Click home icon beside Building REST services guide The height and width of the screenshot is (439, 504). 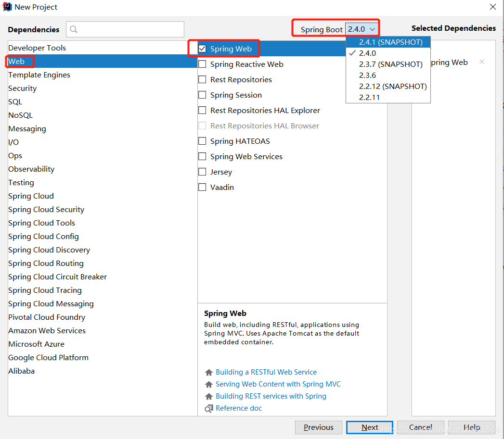tap(209, 396)
